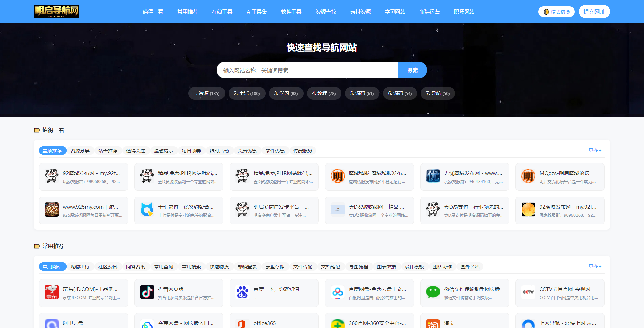Open the 无忧魔域发布网 blue 优 icon
Viewport: 644px width, 328px height.
(433, 176)
